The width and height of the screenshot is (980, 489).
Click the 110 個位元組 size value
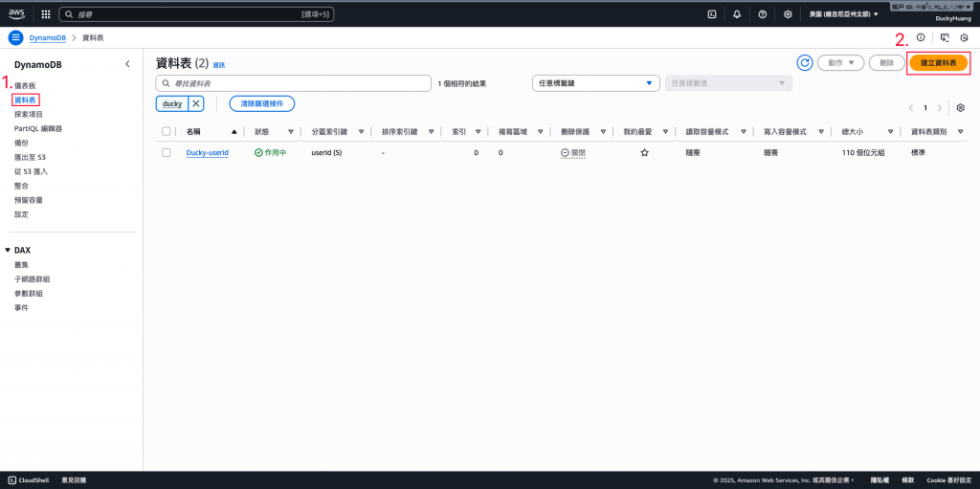pyautogui.click(x=862, y=152)
